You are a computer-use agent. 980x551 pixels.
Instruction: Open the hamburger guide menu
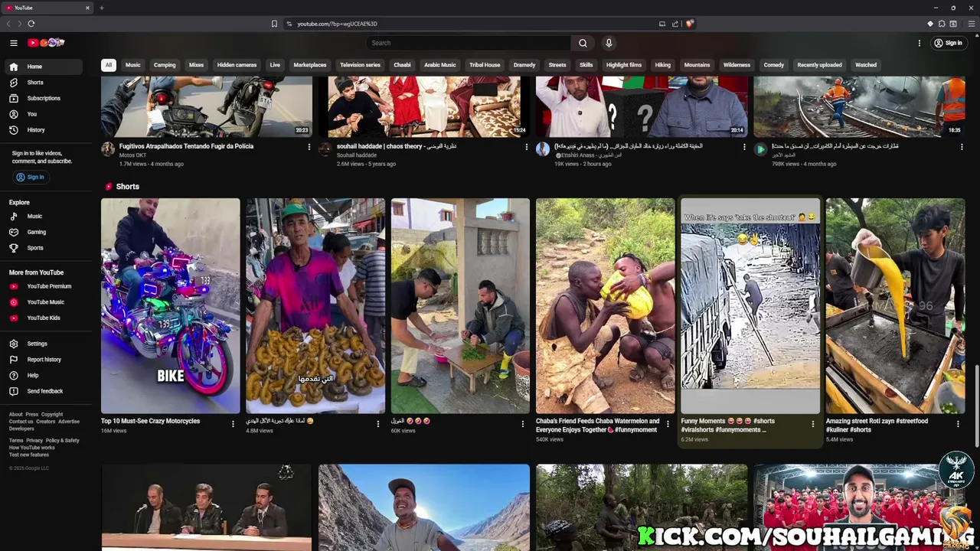click(13, 43)
